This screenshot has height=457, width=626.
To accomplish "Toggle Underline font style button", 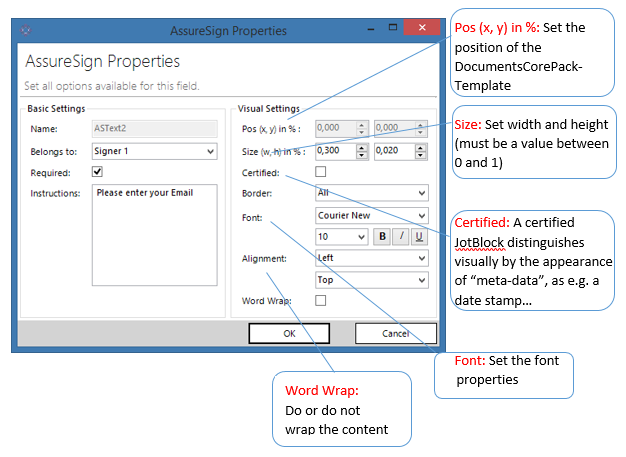I will point(419,237).
